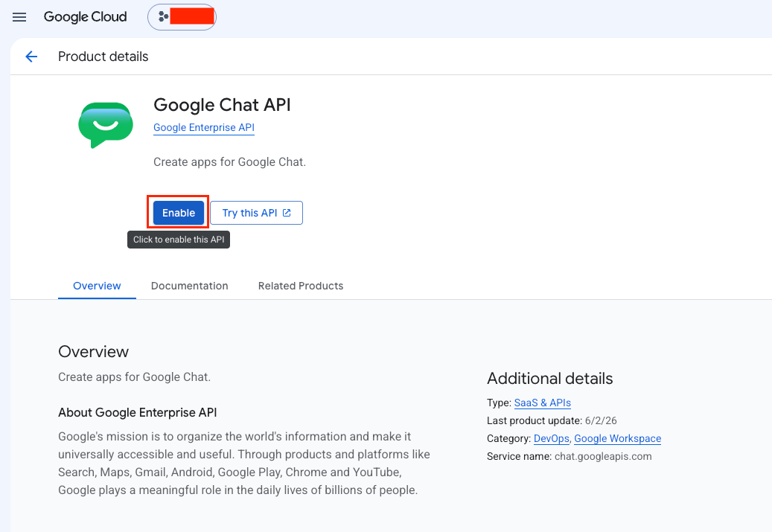Screen dimensions: 772x532
Task: Click the Last product update date 6/2/26
Action: point(601,421)
